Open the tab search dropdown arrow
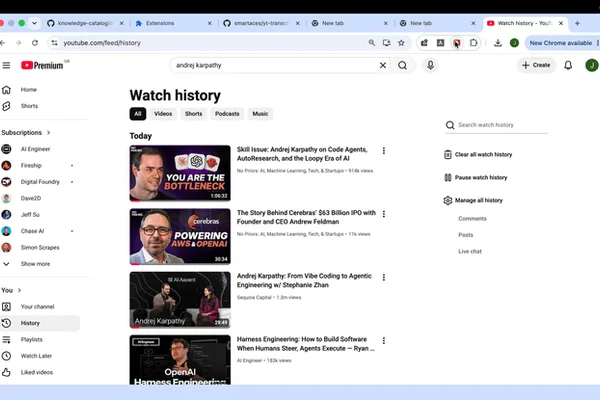Image resolution: width=600 pixels, height=400 pixels. click(x=34, y=23)
